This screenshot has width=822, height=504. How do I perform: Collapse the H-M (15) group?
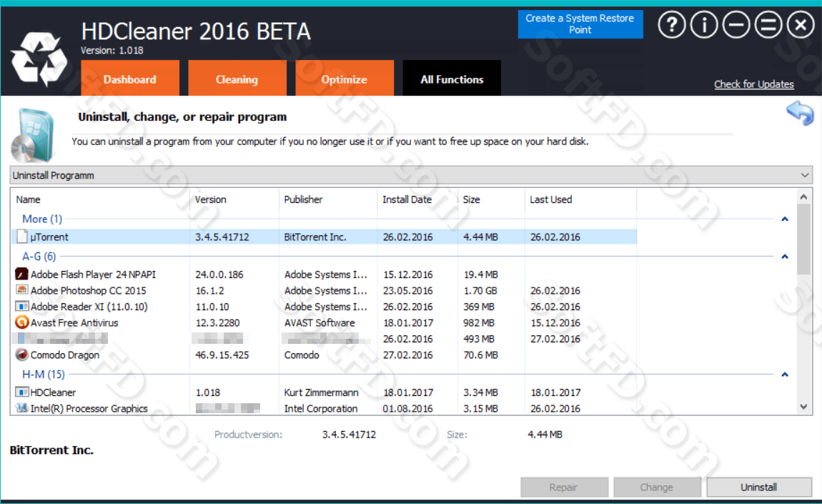(785, 375)
